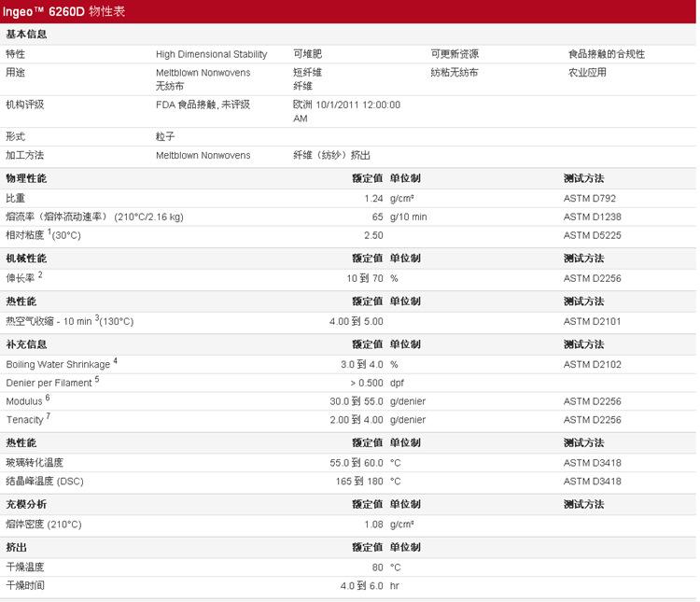This screenshot has height=602, width=700.
Task: Select the 挤出 section header
Action: coord(16,547)
